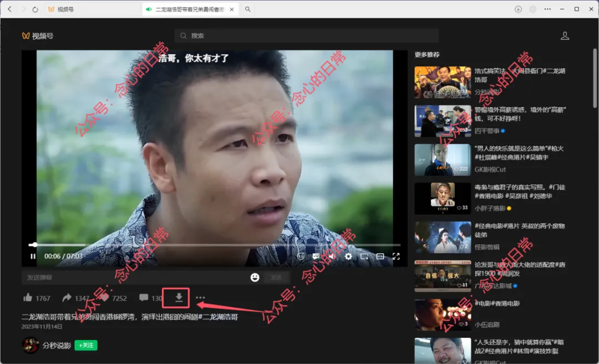
Task: Open browser settings icon near window controls
Action: (x=533, y=9)
